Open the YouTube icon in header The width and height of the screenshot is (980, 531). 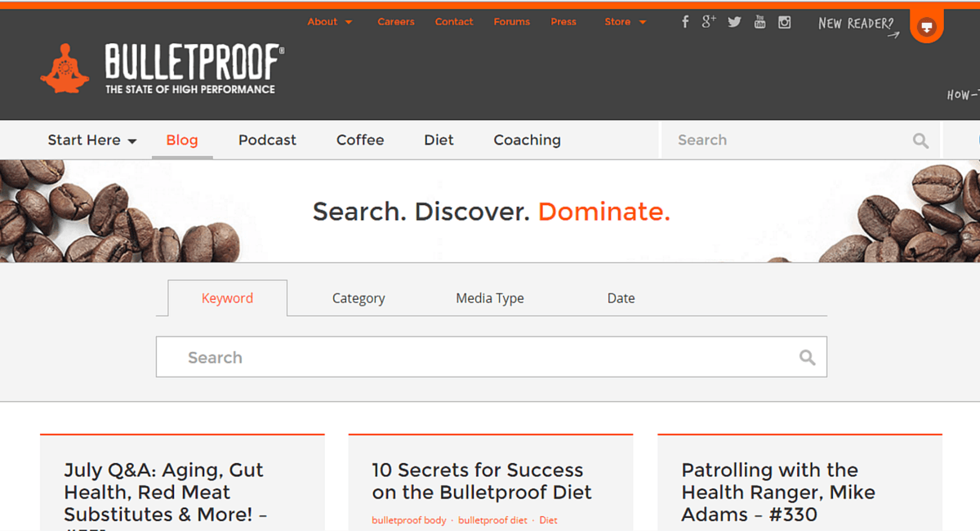tap(759, 22)
